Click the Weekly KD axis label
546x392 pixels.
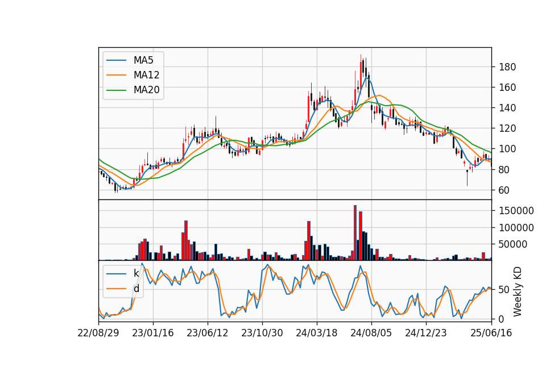pyautogui.click(x=518, y=291)
